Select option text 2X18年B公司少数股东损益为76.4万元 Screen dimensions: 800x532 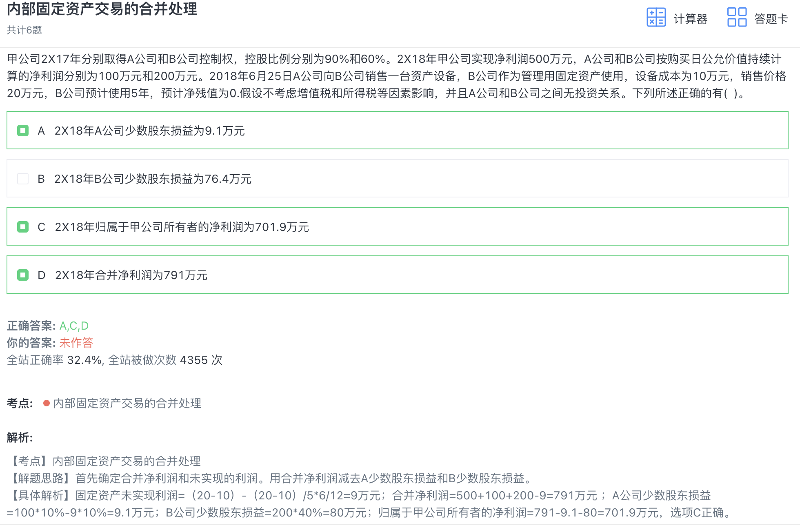pos(153,179)
